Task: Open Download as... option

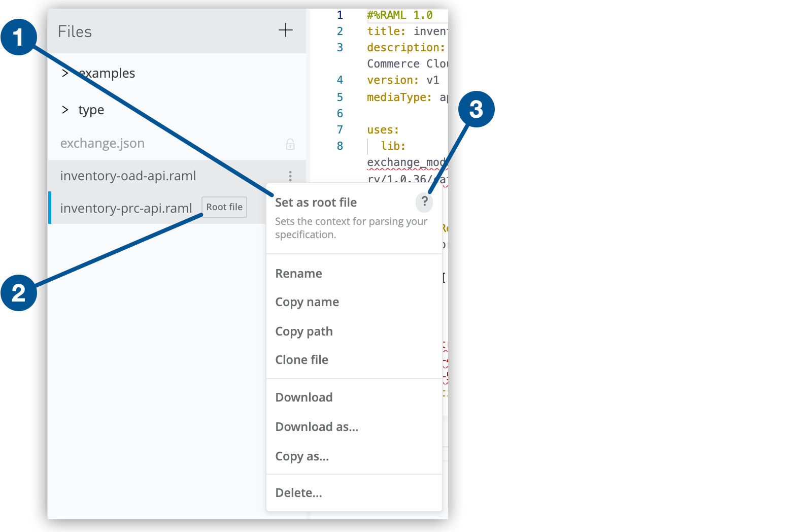Action: [317, 427]
